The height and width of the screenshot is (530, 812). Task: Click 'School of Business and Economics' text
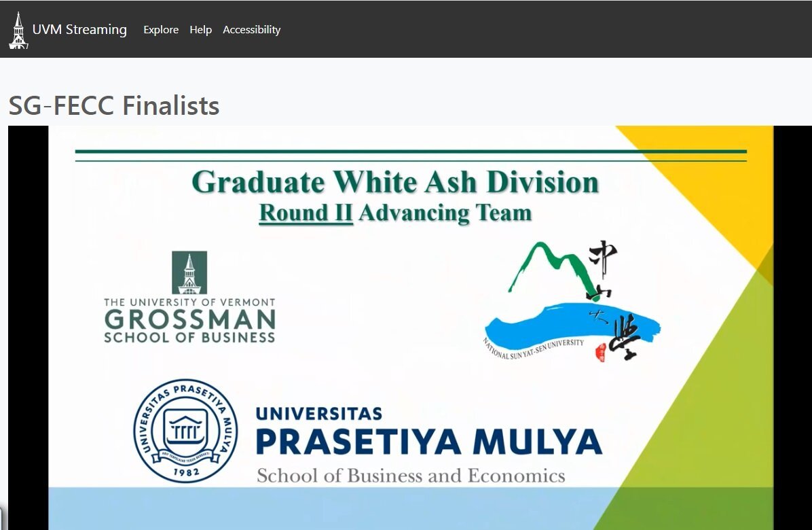coord(411,476)
